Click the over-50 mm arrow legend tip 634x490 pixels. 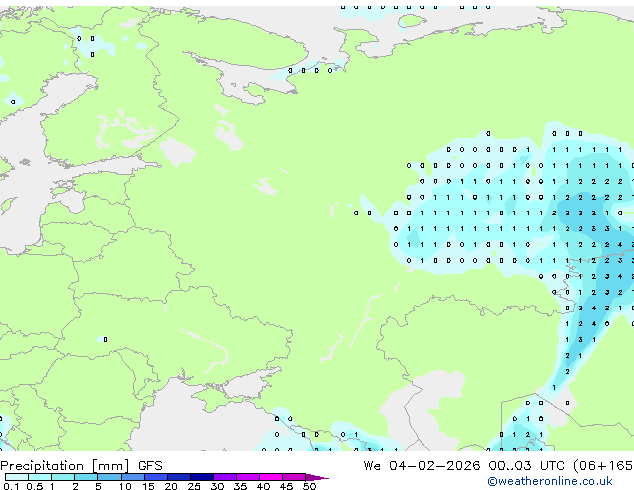[x=317, y=478]
